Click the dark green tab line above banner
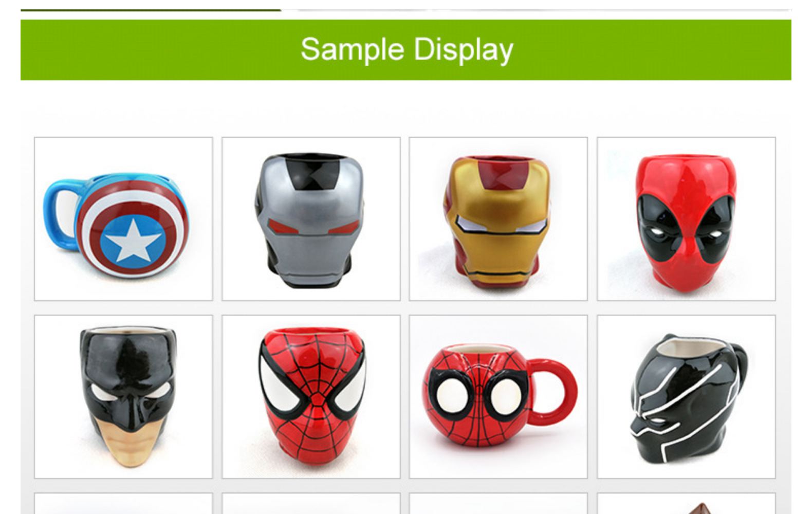Image resolution: width=812 pixels, height=514 pixels. point(151,10)
